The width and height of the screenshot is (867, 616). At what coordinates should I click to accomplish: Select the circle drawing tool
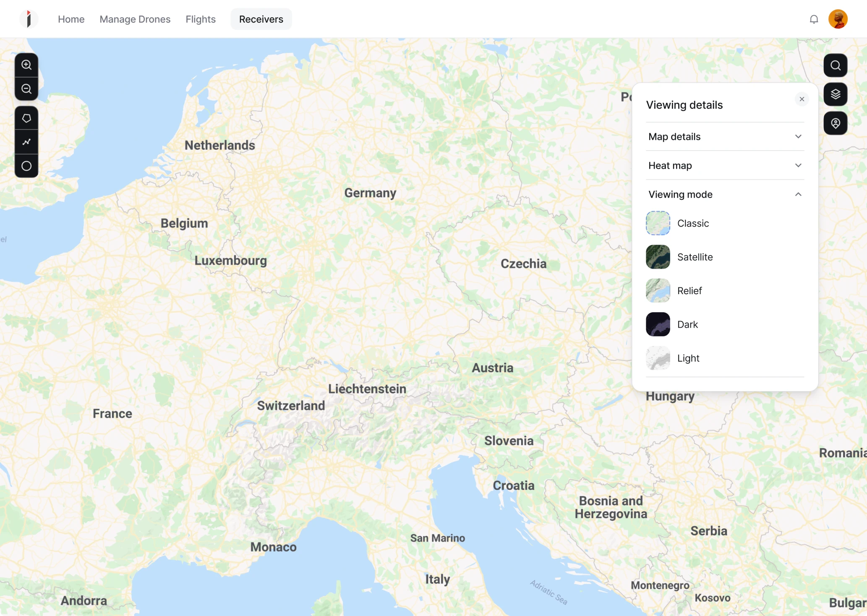coord(26,166)
